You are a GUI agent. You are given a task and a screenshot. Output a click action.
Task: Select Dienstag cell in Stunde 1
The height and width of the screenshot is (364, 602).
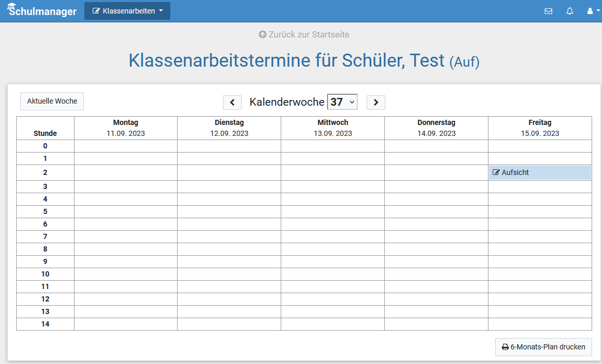coord(229,158)
